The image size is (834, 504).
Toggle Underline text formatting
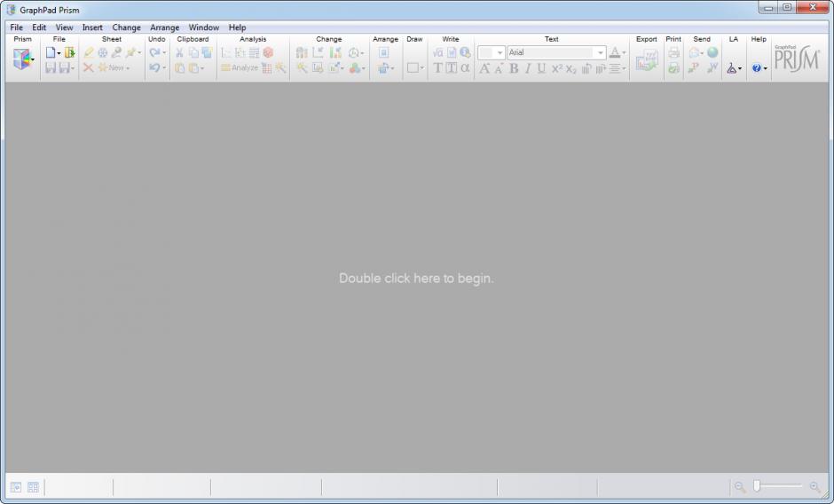pyautogui.click(x=541, y=68)
